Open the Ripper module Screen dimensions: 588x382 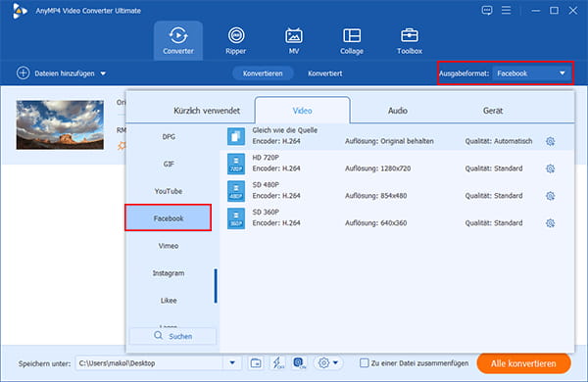click(x=236, y=40)
